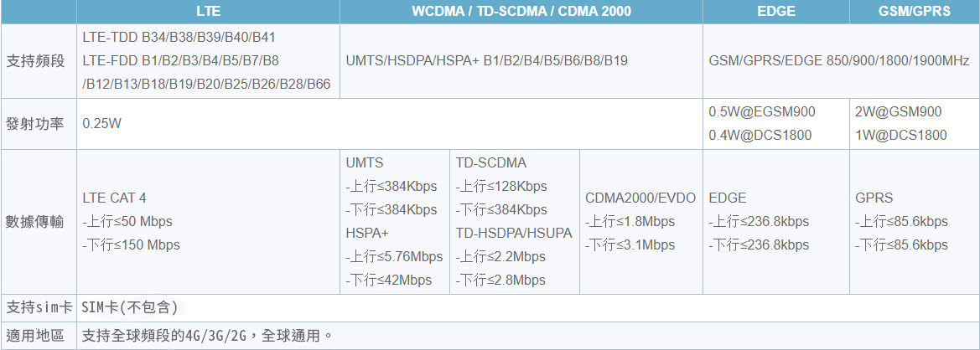Click the 0.25W transmit power value
This screenshot has width=980, height=350.
[x=102, y=124]
